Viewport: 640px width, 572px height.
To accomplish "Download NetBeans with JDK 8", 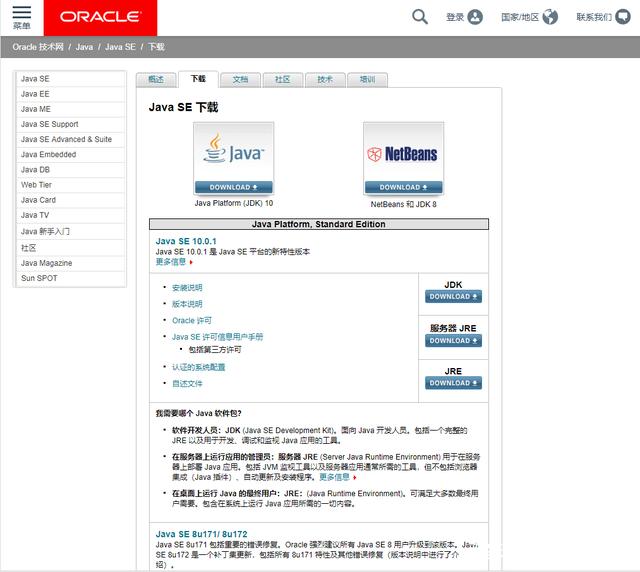I will (403, 187).
